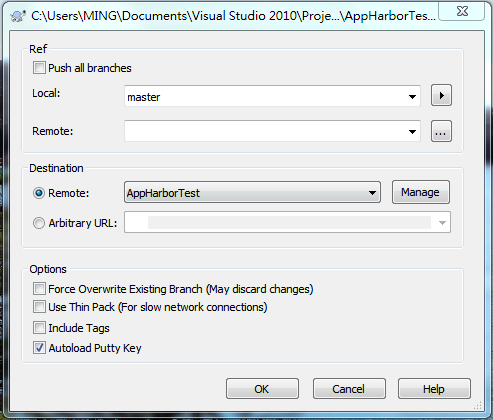Screen dimensions: 493x420
Task: Choose the Arbitrary URL radio button
Action: pos(39,223)
